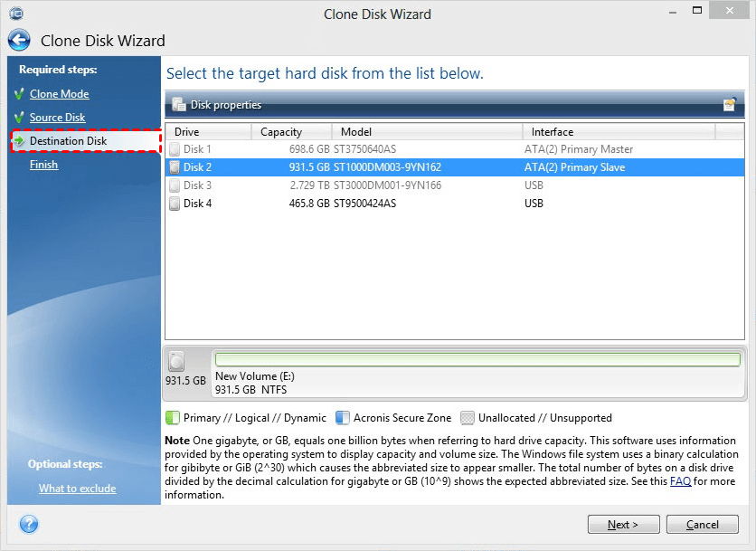Click the Cancel button
This screenshot has width=756, height=551.
tap(703, 525)
